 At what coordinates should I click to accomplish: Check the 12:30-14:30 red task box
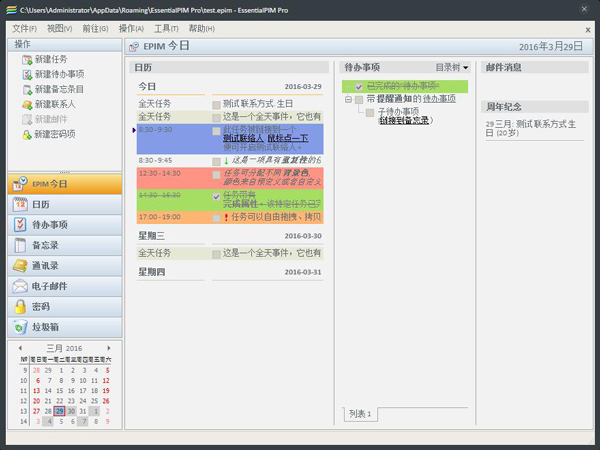click(216, 175)
